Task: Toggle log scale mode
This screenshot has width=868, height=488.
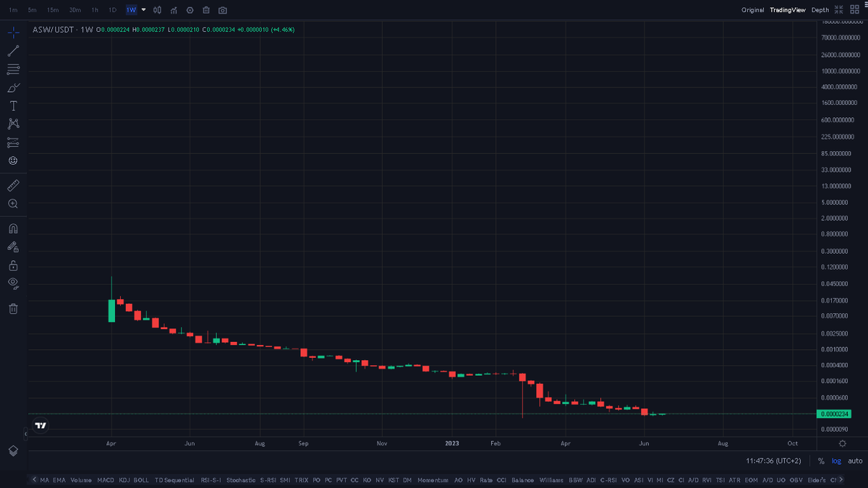Action: [x=836, y=461]
